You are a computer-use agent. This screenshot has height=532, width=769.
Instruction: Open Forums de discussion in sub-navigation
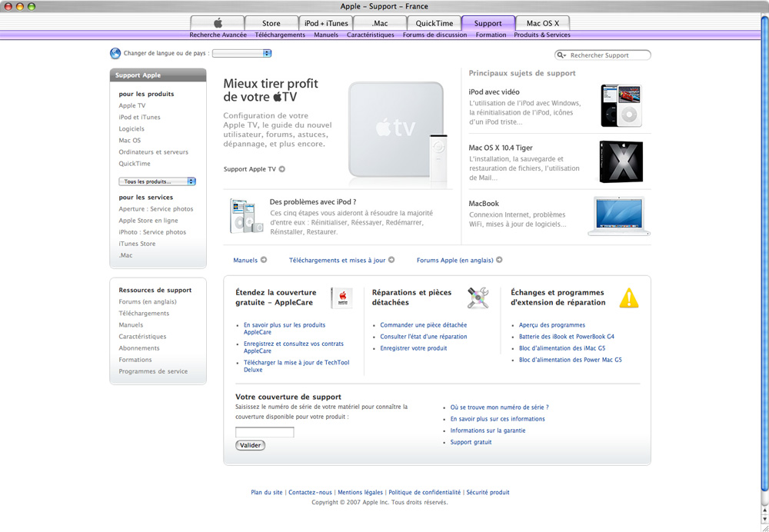[435, 35]
